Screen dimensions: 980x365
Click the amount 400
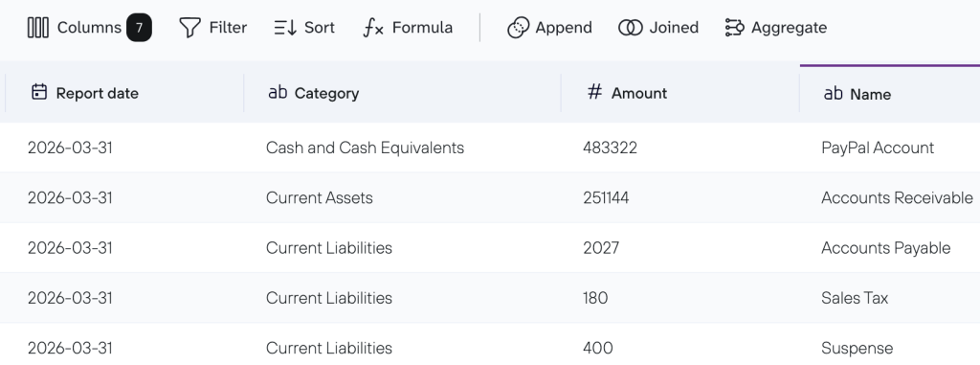(x=597, y=348)
